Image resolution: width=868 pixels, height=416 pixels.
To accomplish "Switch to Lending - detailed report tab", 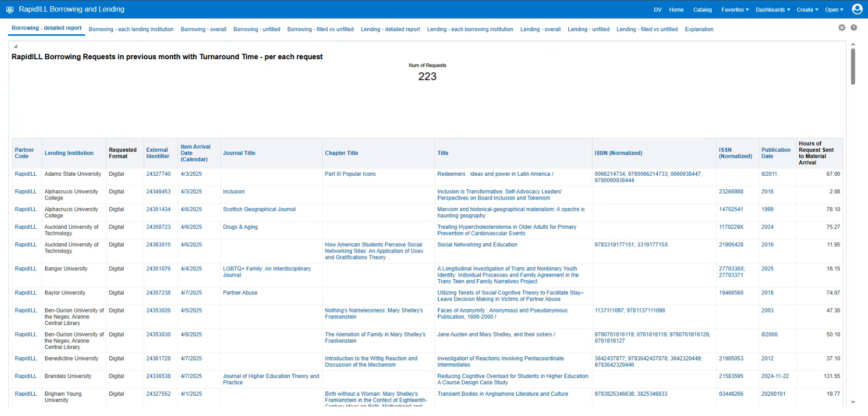I will pyautogui.click(x=390, y=30).
